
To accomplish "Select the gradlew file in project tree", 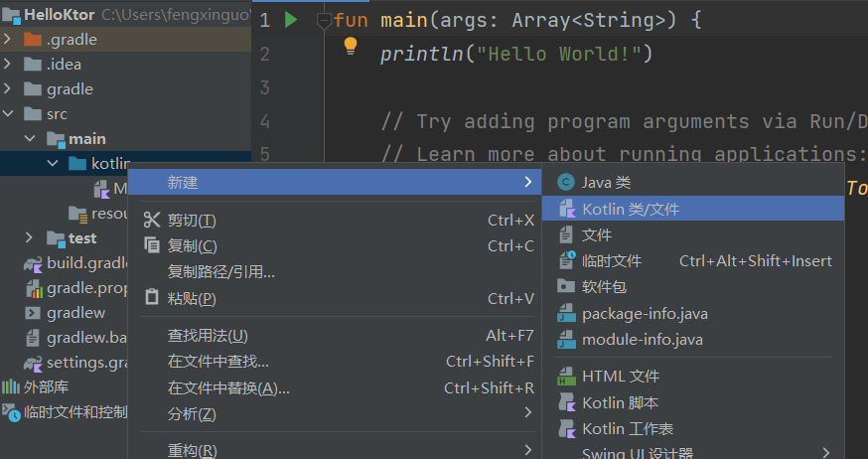I will click(75, 313).
